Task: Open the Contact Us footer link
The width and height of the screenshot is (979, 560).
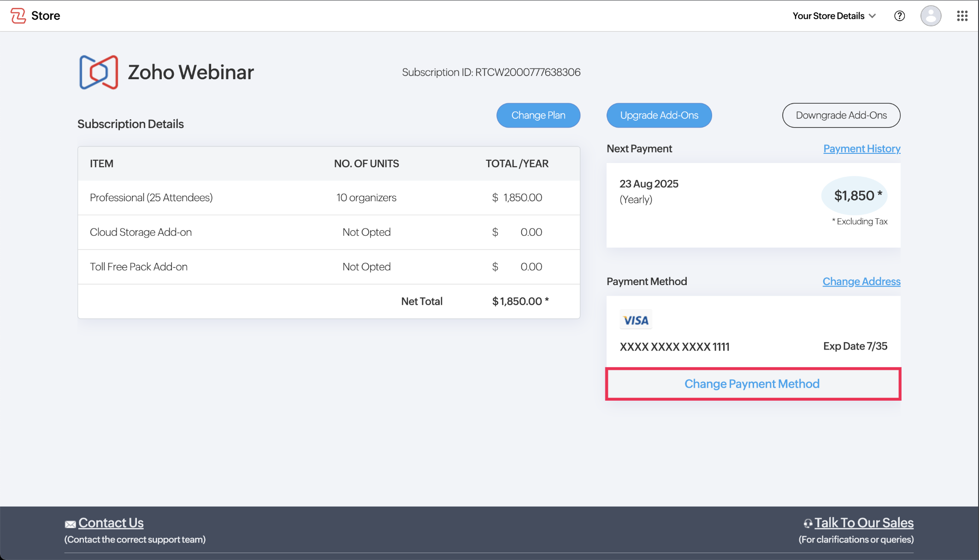Action: (x=111, y=523)
